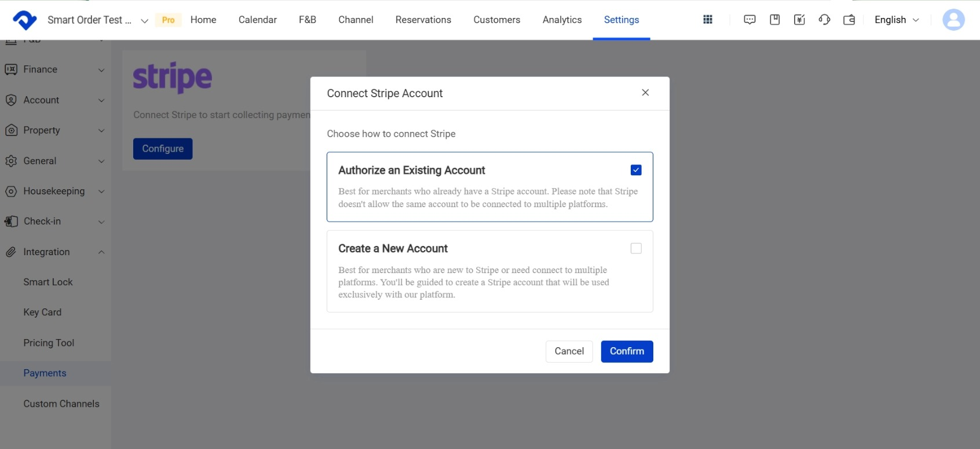Image resolution: width=980 pixels, height=449 pixels.
Task: Click the Pro plan badge
Action: pos(168,20)
